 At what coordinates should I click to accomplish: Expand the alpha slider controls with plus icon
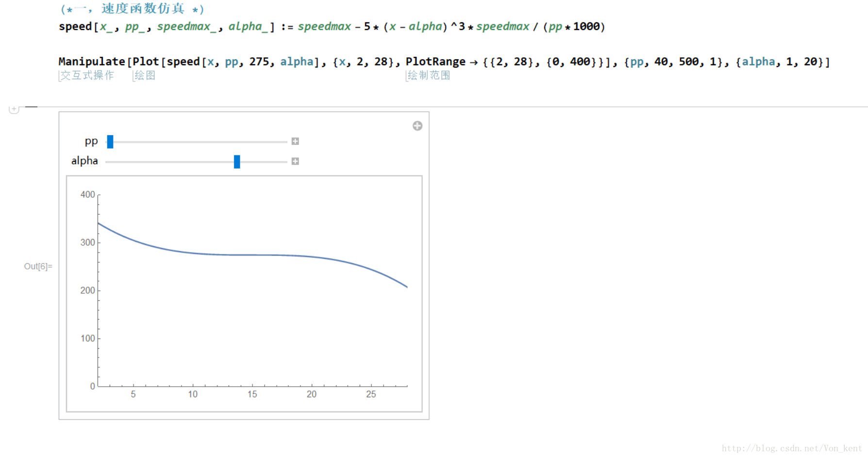click(295, 161)
